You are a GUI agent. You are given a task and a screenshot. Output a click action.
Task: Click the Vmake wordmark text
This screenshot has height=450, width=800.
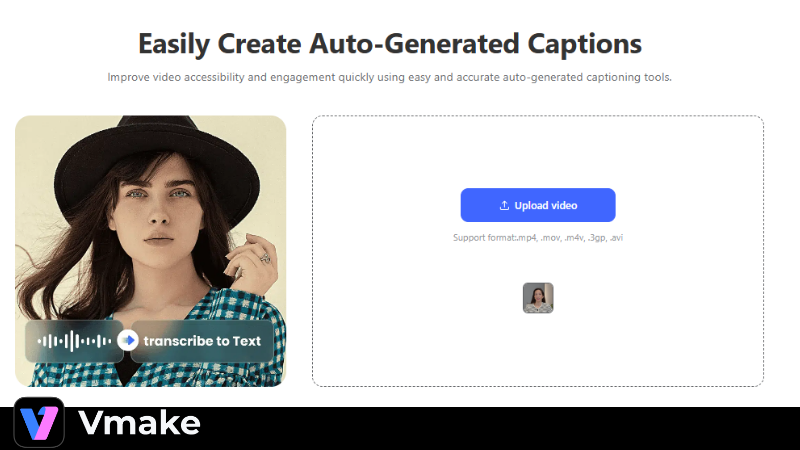point(139,423)
